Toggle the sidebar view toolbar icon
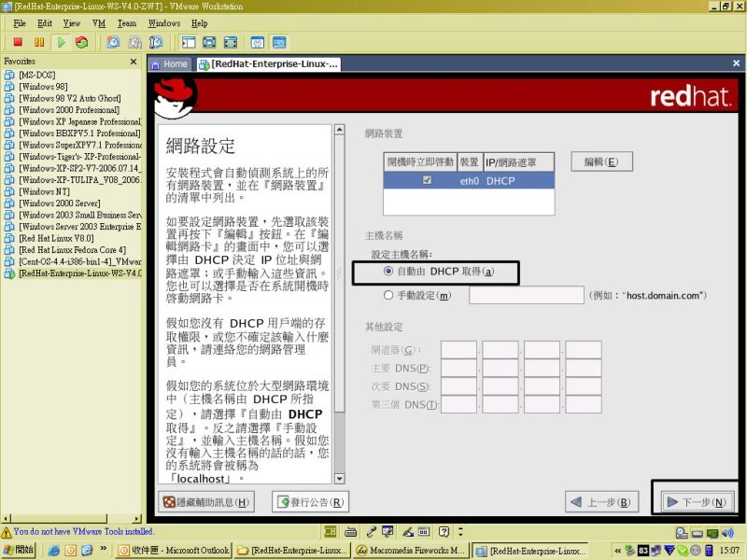The height and width of the screenshot is (560, 747). point(189,42)
